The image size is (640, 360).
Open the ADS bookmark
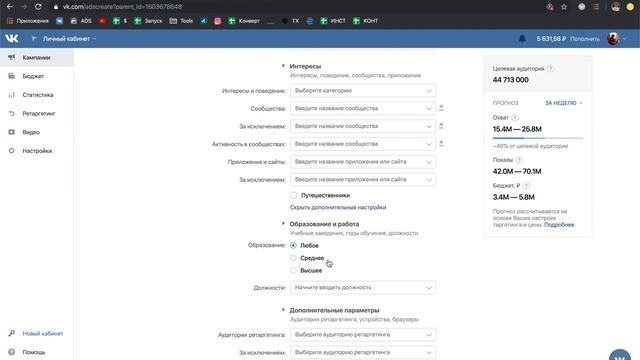tap(81, 21)
